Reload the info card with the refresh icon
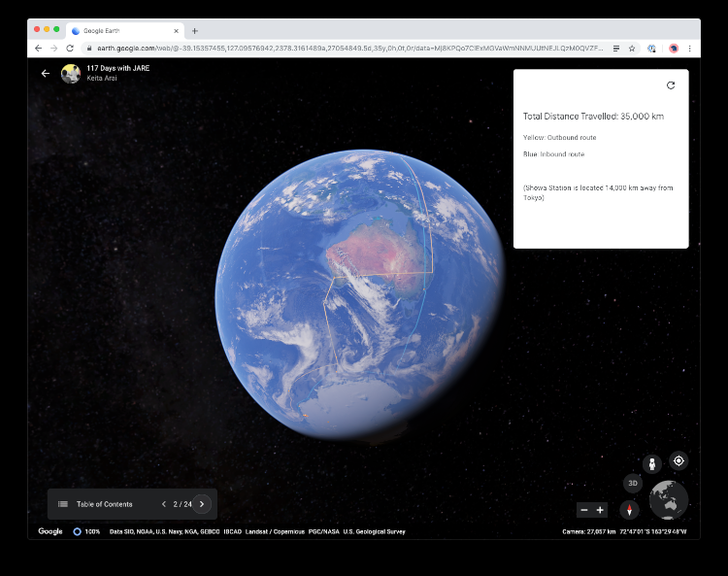This screenshot has height=576, width=728. coord(671,85)
